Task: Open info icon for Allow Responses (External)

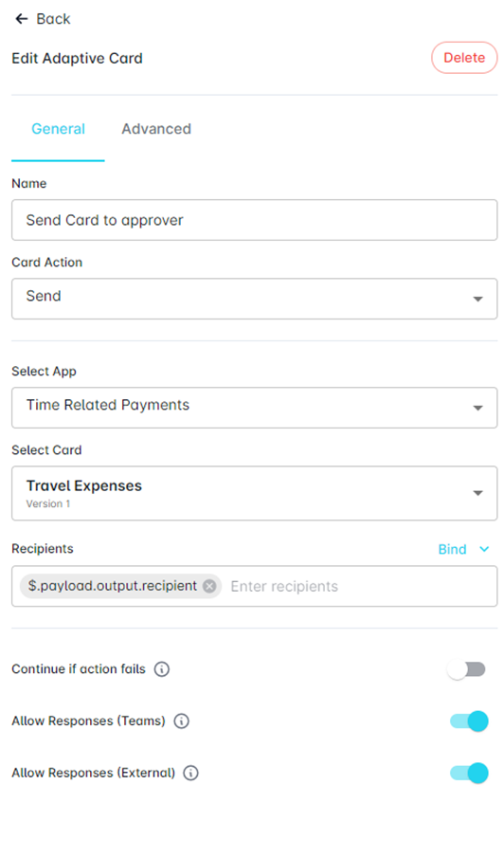Action: tap(190, 774)
